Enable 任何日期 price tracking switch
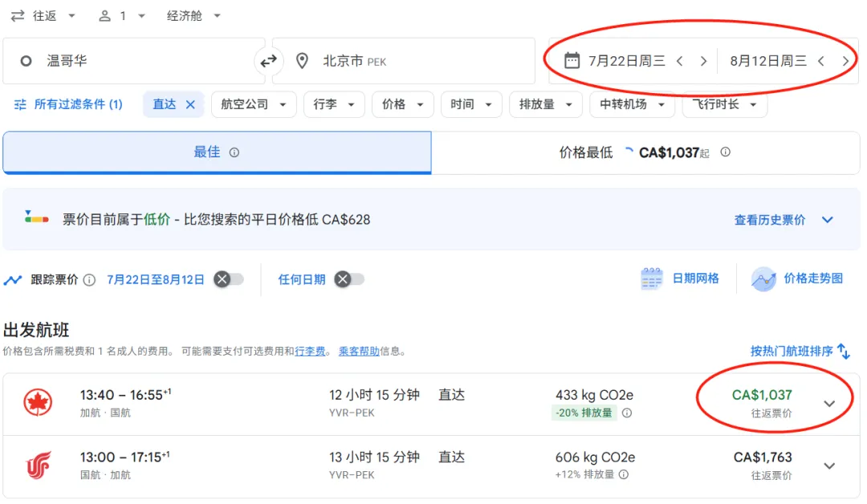The image size is (867, 504). (349, 279)
